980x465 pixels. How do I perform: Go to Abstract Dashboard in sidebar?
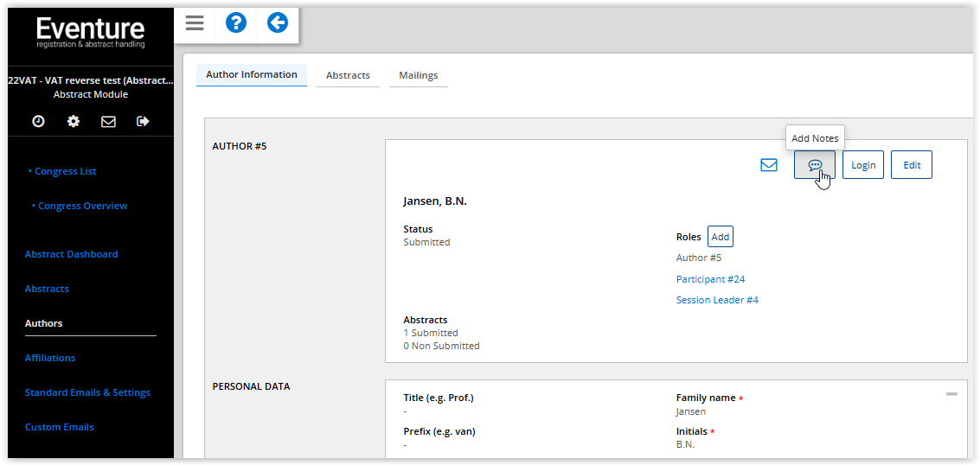coord(71,254)
